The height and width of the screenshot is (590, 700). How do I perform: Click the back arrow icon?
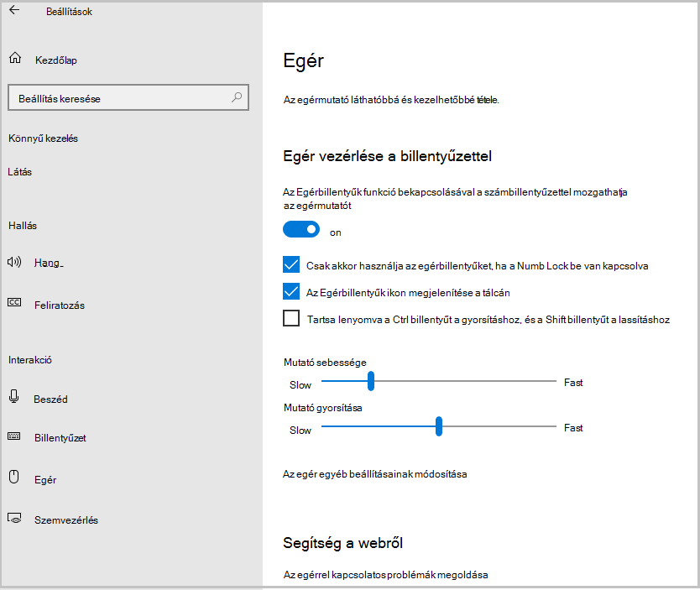(x=14, y=10)
